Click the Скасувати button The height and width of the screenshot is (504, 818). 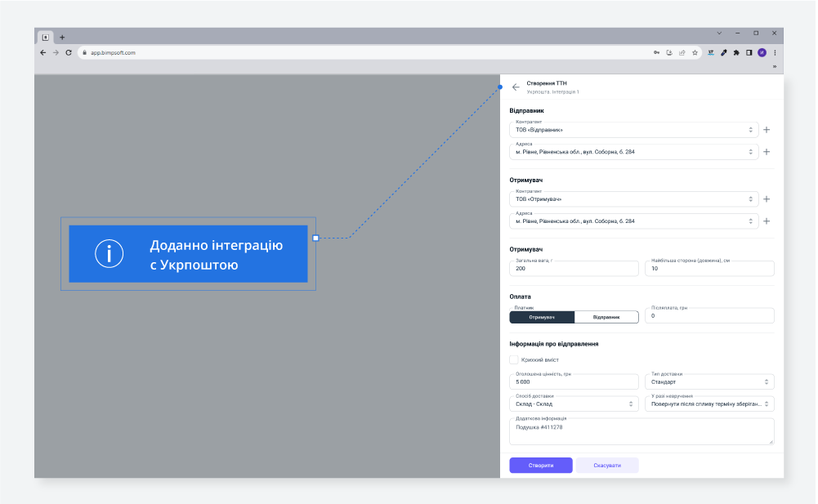point(606,465)
